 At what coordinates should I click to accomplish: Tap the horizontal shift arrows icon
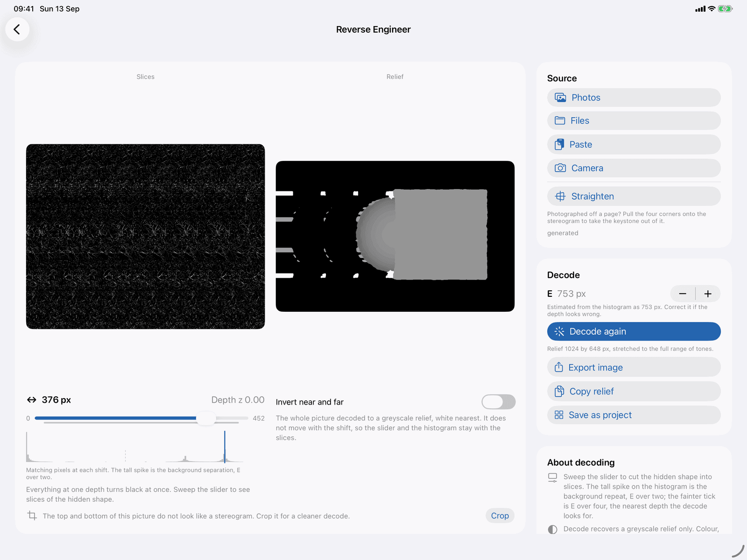click(x=32, y=400)
